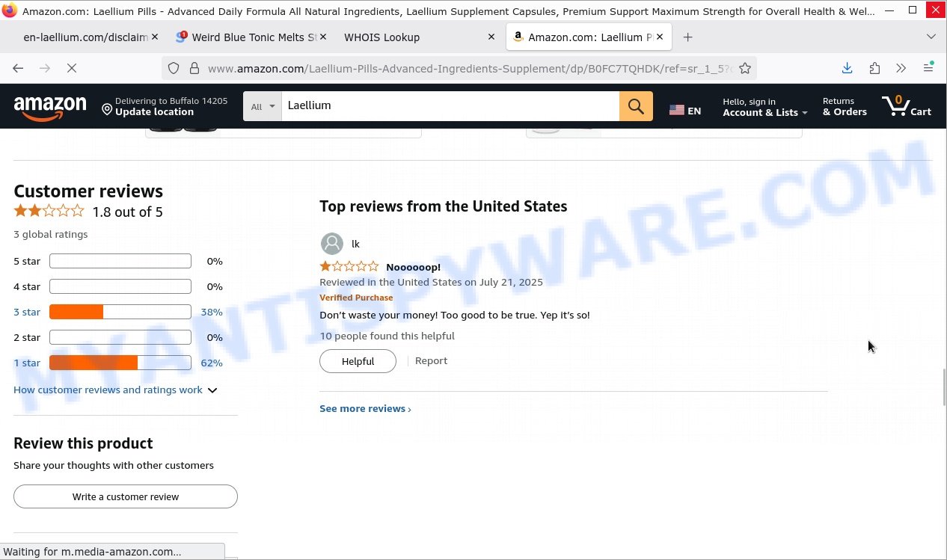Open a new tab with plus
947x560 pixels.
point(687,37)
